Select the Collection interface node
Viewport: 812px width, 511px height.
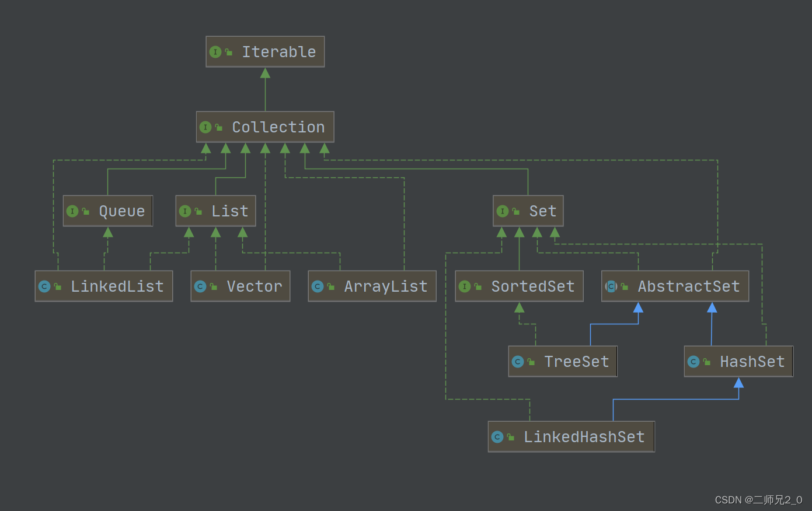(265, 127)
